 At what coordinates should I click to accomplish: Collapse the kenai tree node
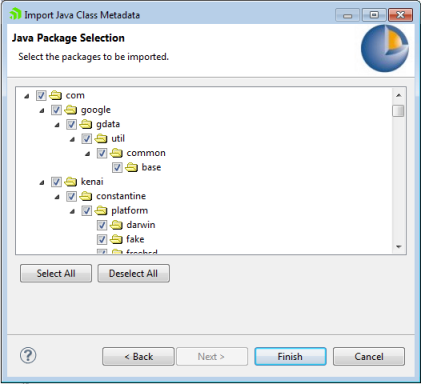click(42, 183)
